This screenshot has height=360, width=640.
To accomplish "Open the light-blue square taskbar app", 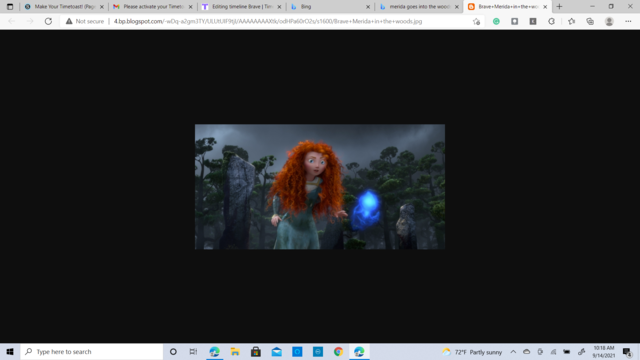I will [x=297, y=351].
